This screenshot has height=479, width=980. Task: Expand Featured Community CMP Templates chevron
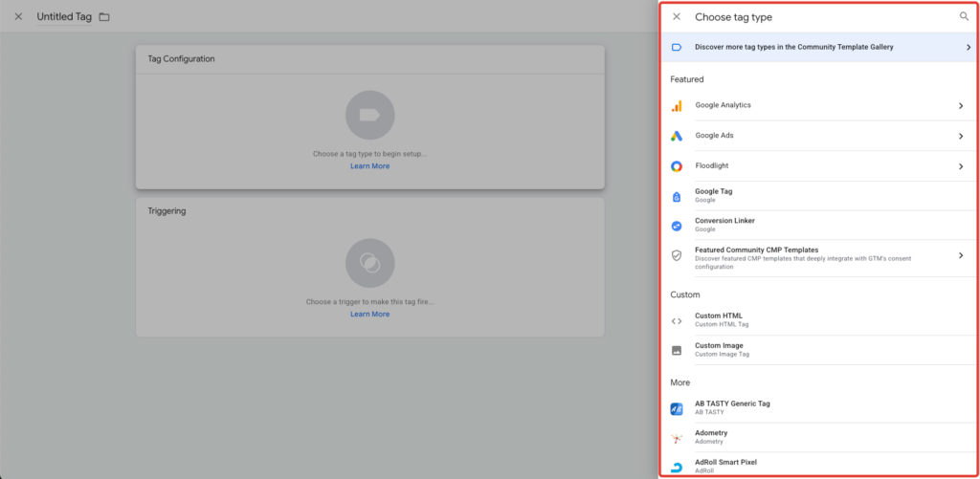click(x=961, y=255)
